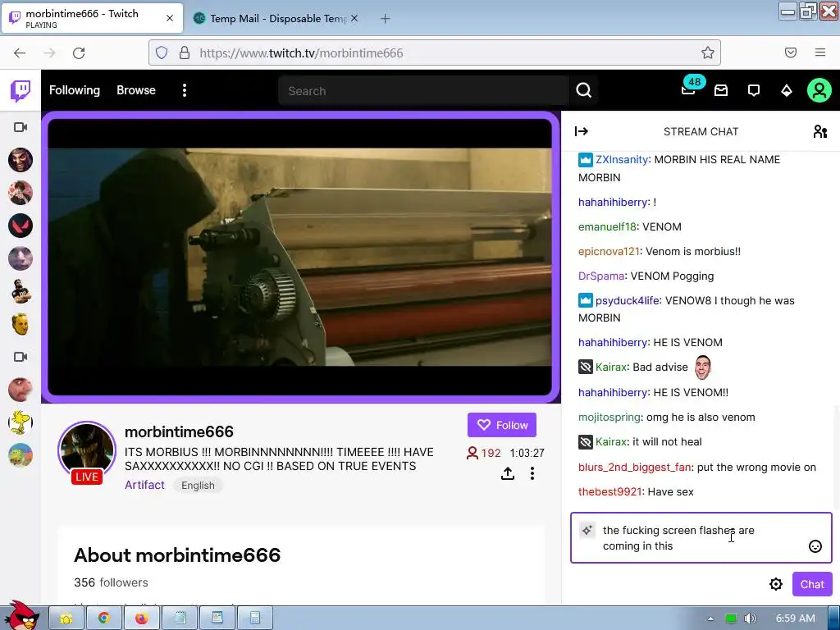
Task: Click DrSpama username in chat
Action: (601, 276)
